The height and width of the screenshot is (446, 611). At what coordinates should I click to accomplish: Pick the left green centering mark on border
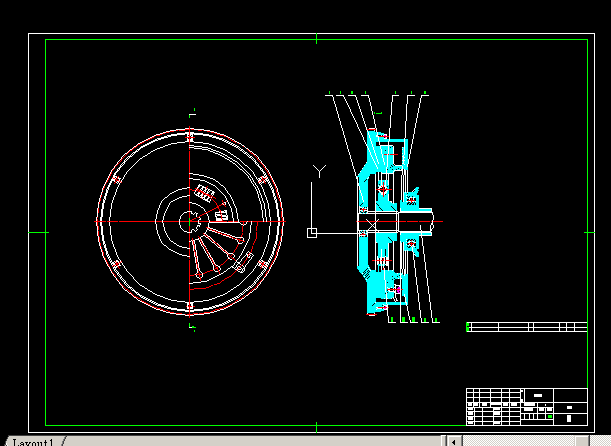(39, 233)
